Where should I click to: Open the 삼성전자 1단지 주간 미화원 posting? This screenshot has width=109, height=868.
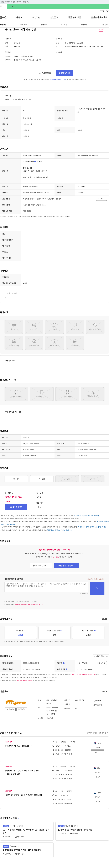23,772
